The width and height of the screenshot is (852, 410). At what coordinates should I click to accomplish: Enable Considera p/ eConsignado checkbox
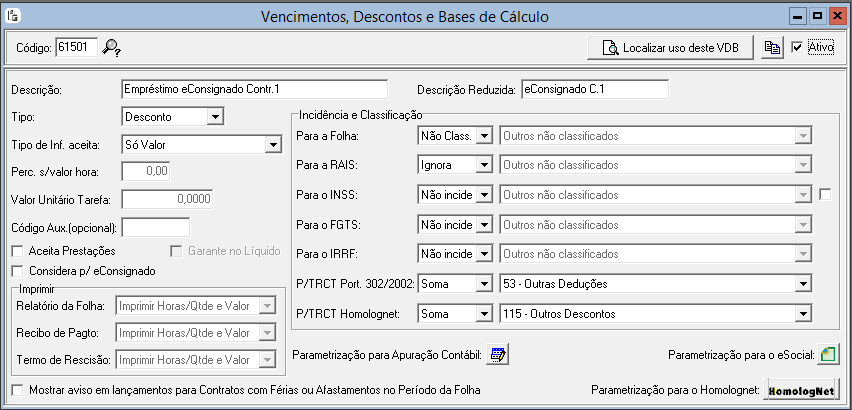[18, 270]
